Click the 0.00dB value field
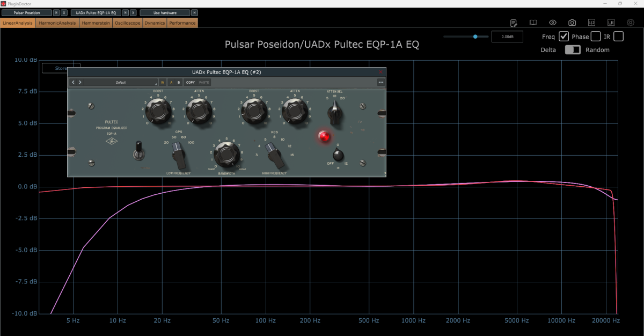 point(507,37)
